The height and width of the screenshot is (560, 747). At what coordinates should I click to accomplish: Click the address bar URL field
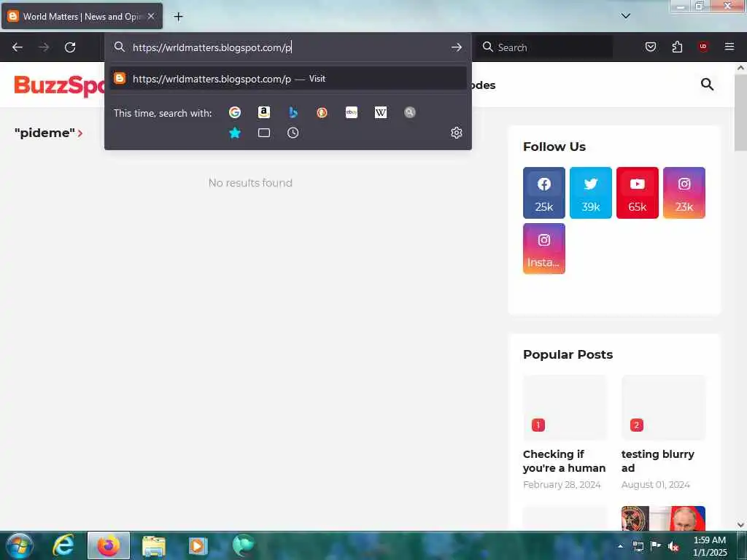pos(286,47)
